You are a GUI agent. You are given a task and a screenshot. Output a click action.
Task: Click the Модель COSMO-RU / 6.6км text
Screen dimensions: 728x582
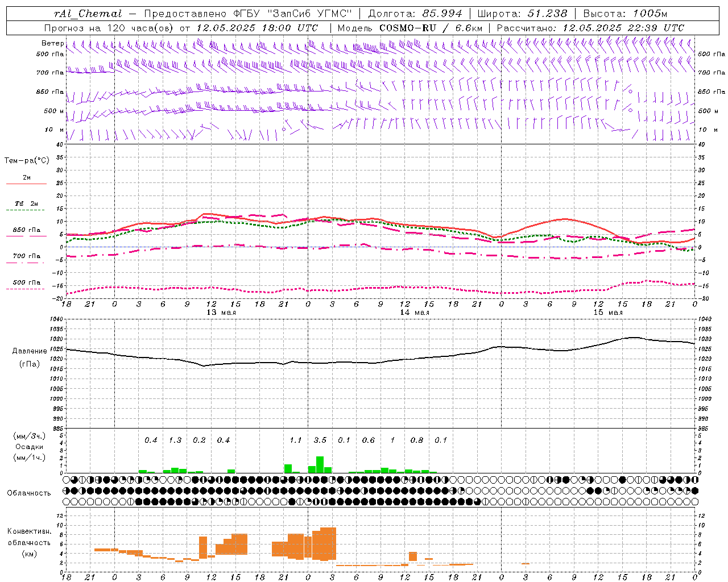point(410,28)
